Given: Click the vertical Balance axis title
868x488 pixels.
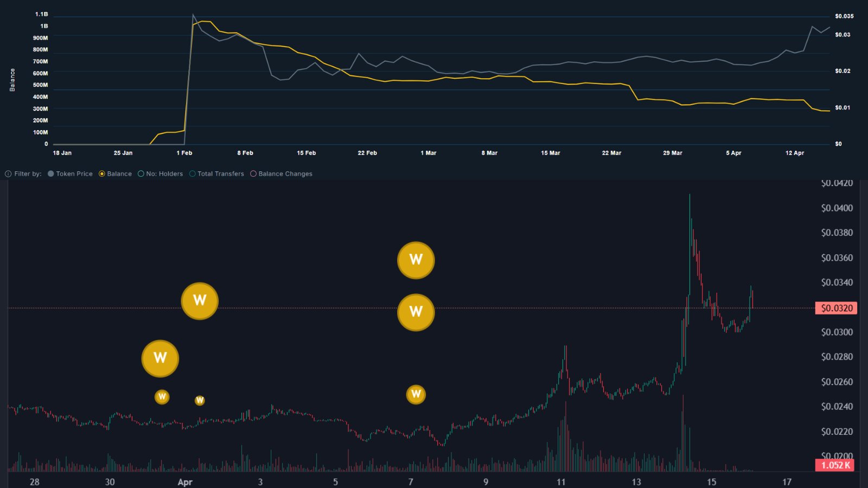Looking at the screenshot, I should coord(12,80).
